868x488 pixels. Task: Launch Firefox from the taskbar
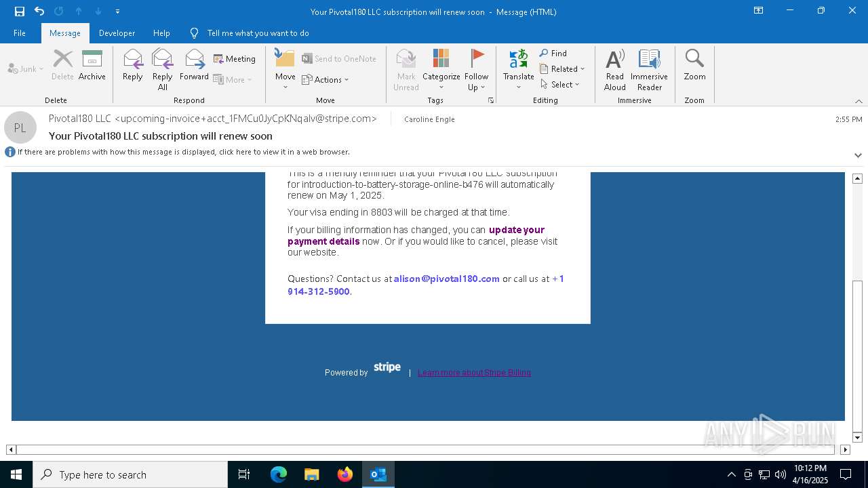click(344, 474)
